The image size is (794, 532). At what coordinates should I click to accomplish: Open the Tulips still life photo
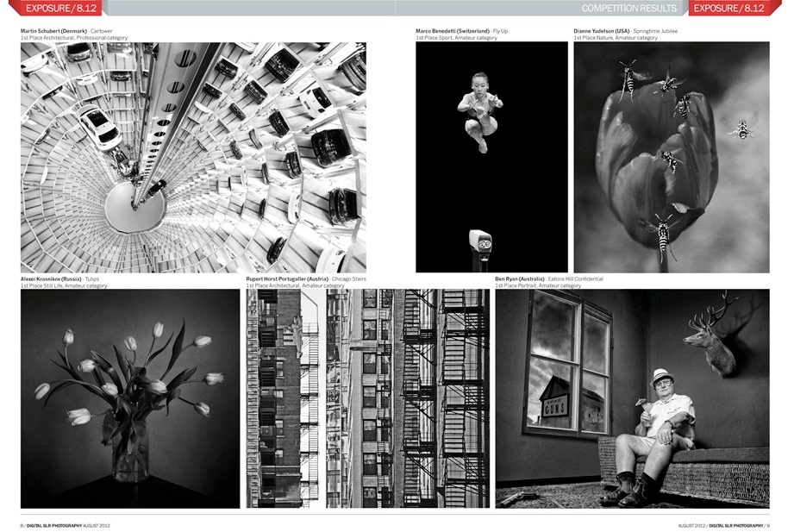click(130, 398)
